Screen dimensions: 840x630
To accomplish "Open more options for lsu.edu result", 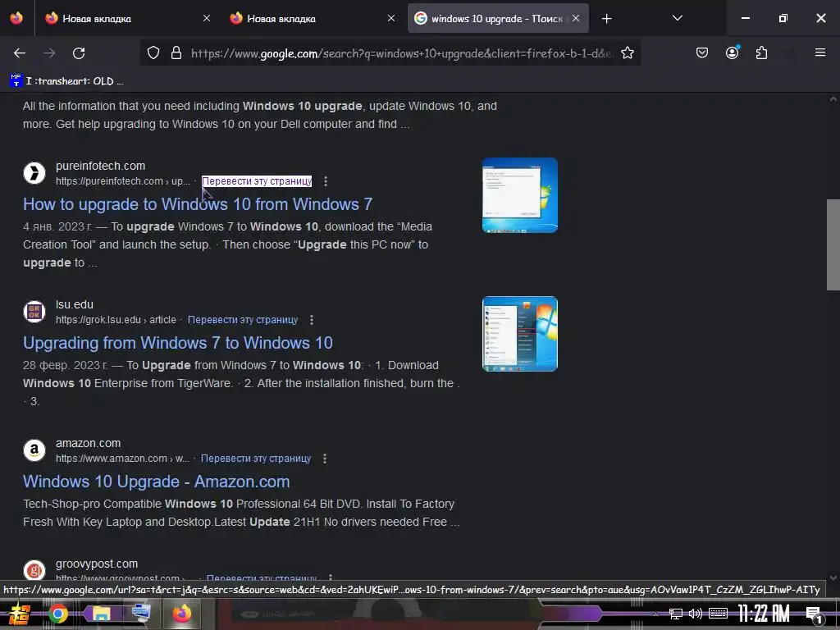I will pos(311,320).
